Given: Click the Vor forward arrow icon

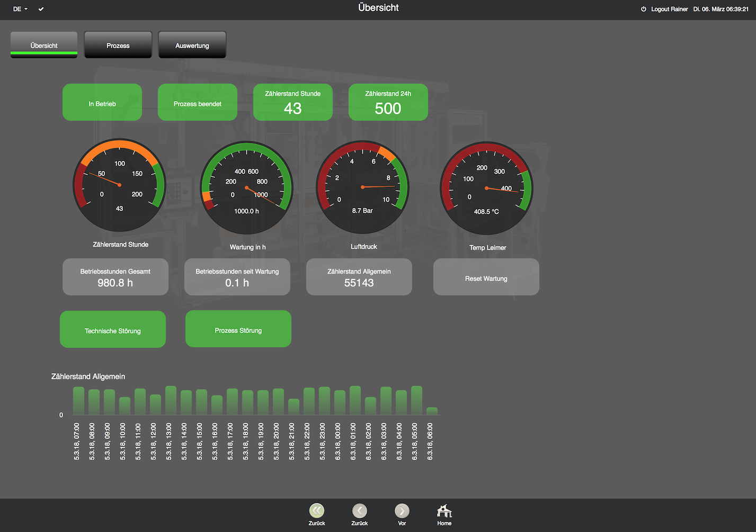Looking at the screenshot, I should pos(402,511).
